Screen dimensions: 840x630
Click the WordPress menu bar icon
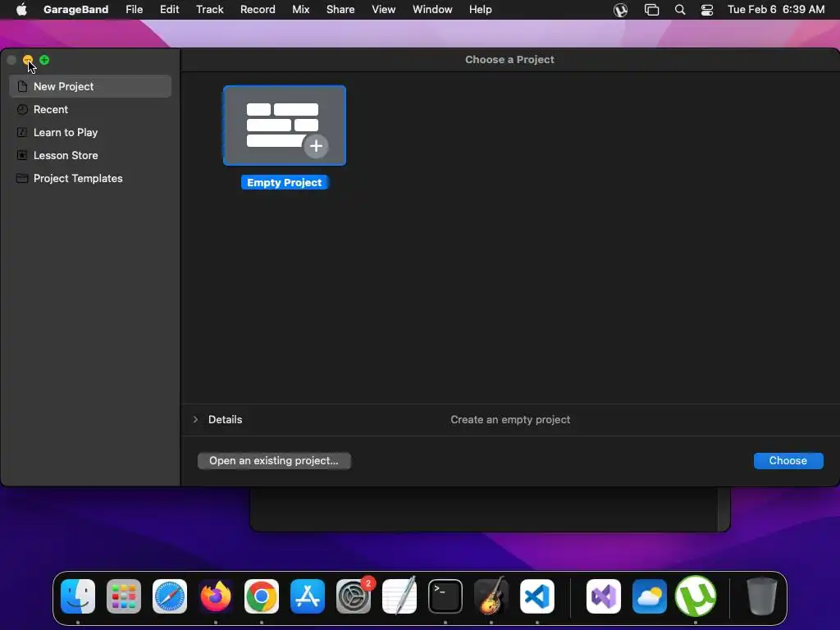pos(620,10)
